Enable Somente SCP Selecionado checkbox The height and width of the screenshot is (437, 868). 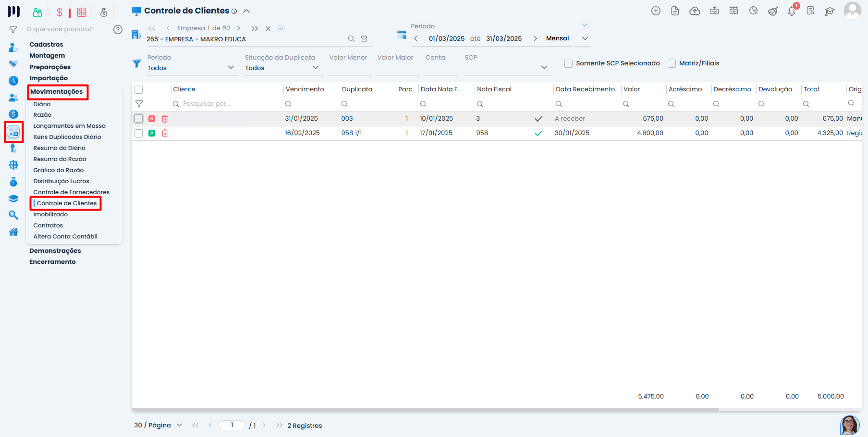point(568,63)
